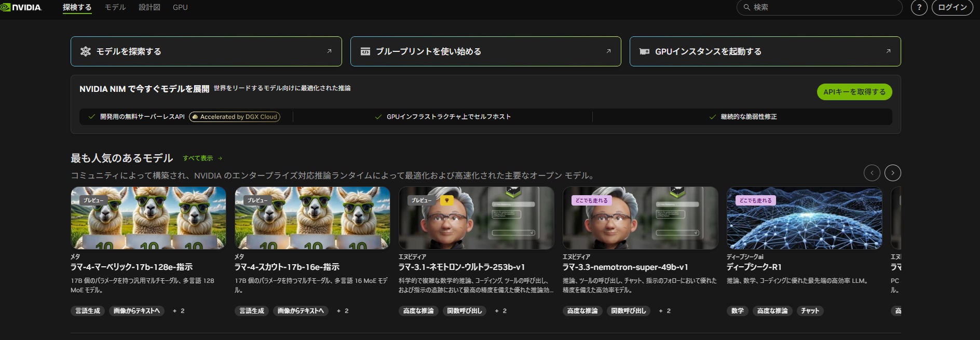980x340 pixels.
Task: Click メタ publisher label on Maverick card
Action: [75, 256]
